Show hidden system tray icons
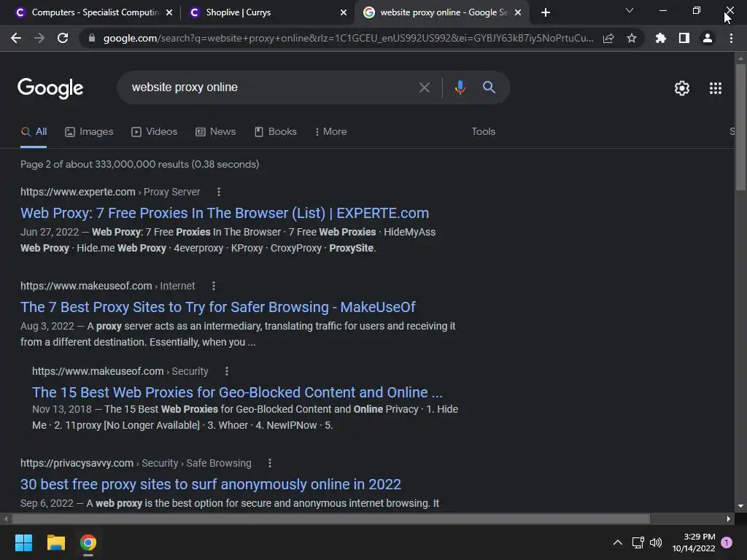The image size is (747, 560). coord(617,542)
